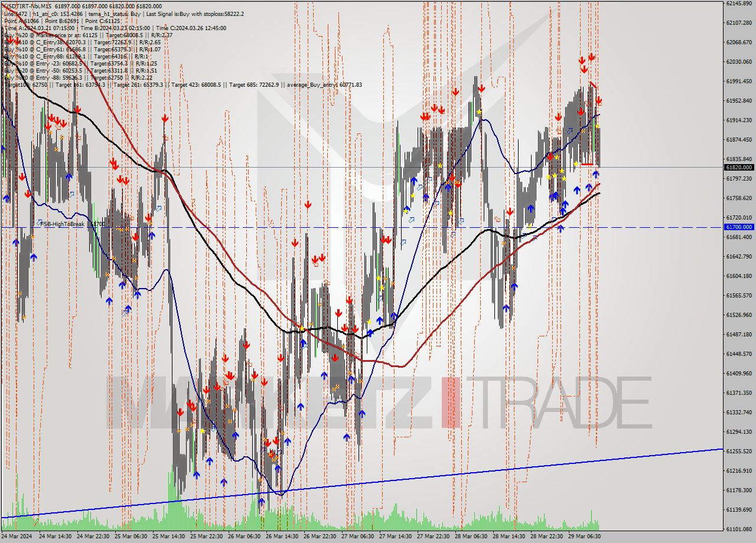Click time axis label 24 Mar 14:30
Screen dimensions: 756x543
tap(56, 537)
